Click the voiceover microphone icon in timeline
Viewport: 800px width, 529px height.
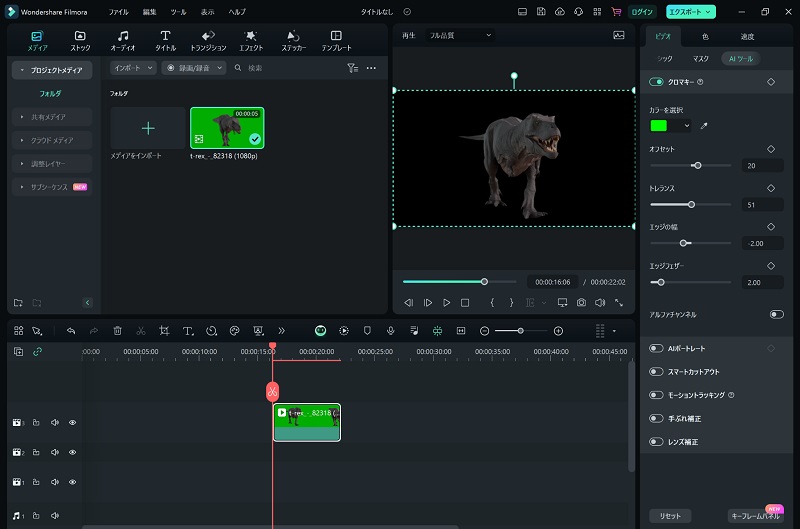click(x=390, y=331)
